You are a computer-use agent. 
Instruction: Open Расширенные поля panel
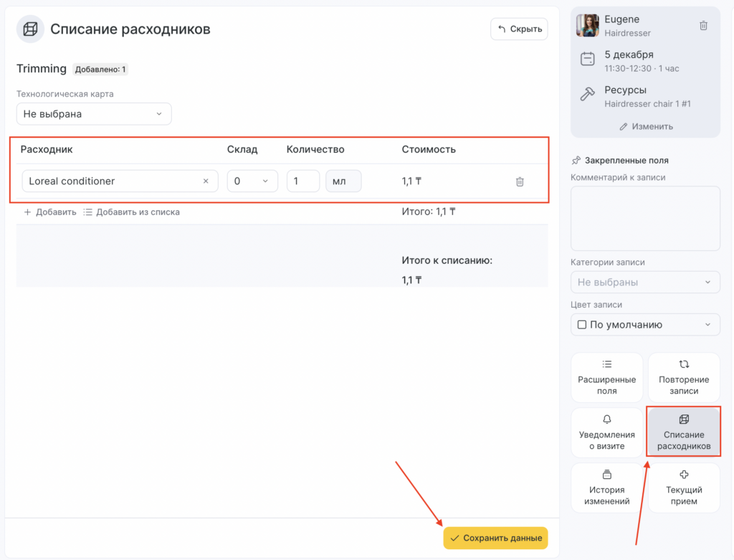click(606, 378)
